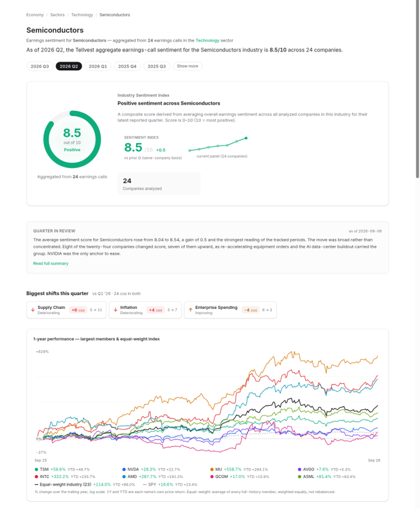Click the Inflation down-arrow icon
Image resolution: width=420 pixels, height=508 pixels.
(x=116, y=310)
